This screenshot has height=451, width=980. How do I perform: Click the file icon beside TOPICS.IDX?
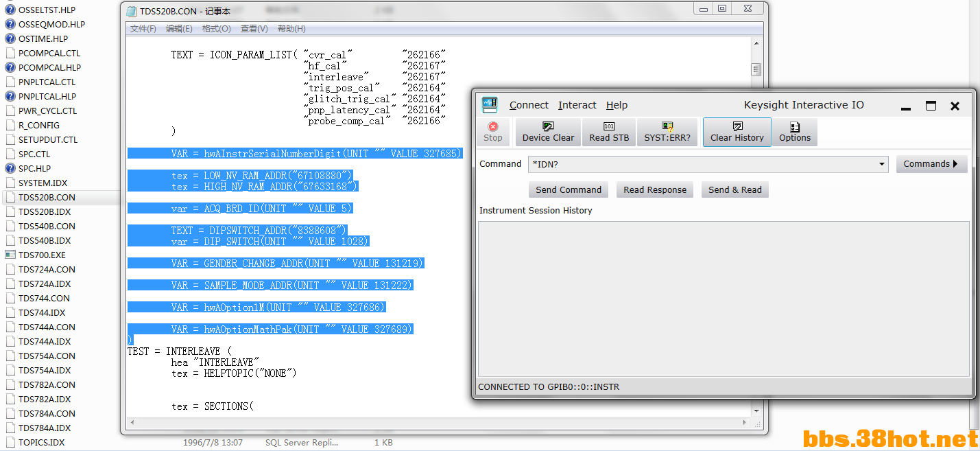(x=10, y=442)
